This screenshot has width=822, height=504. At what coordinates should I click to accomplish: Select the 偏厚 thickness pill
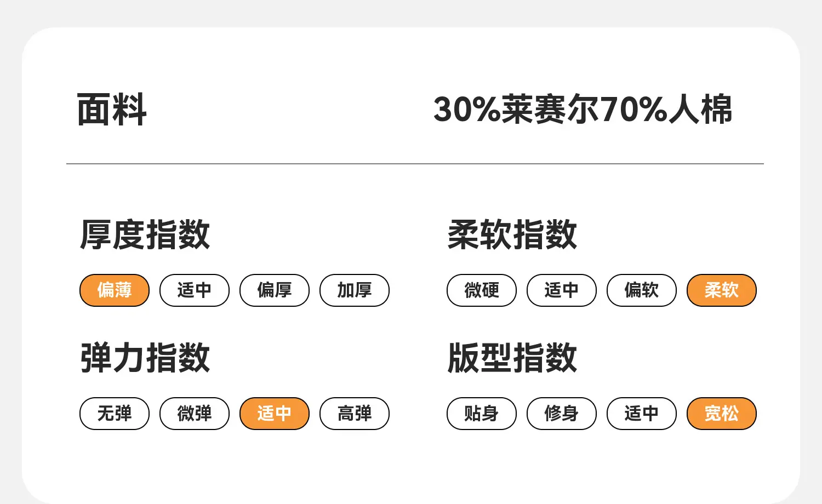(275, 290)
